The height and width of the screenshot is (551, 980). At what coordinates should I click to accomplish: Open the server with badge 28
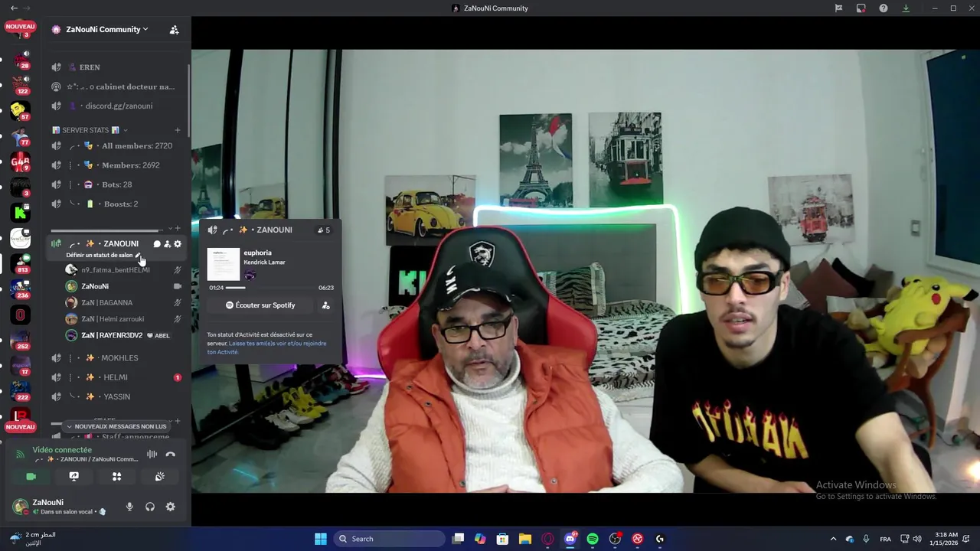click(x=21, y=59)
